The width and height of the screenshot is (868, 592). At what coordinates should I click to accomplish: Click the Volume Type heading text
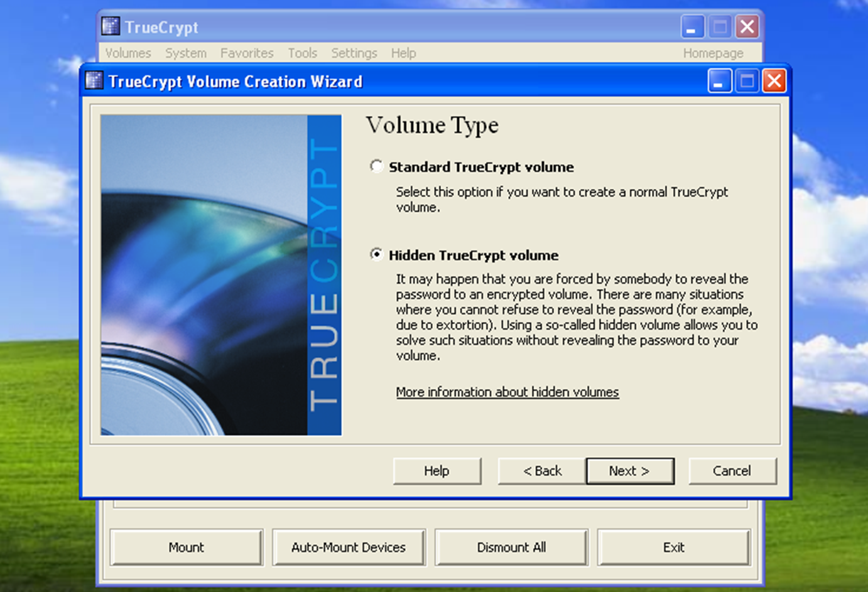click(x=432, y=125)
